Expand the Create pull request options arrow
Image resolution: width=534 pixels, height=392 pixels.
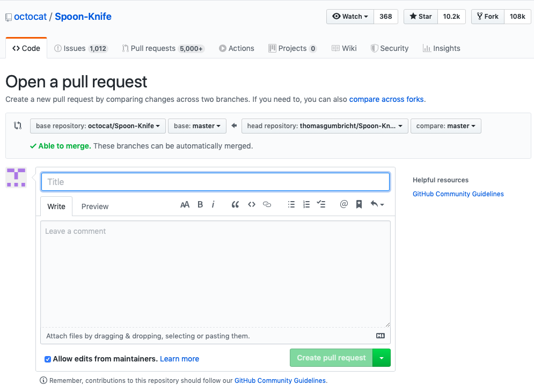tap(382, 358)
